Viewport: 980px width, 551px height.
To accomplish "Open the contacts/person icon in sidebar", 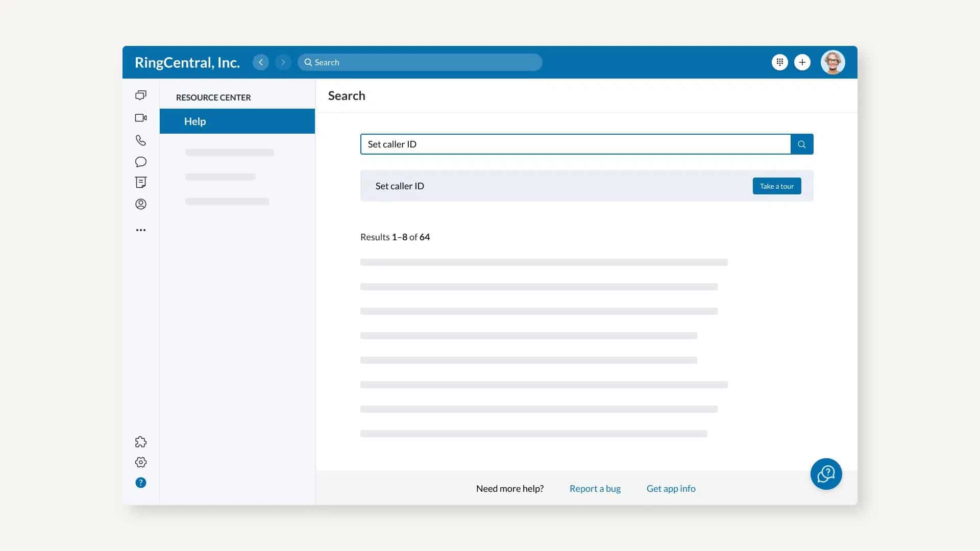I will click(141, 204).
